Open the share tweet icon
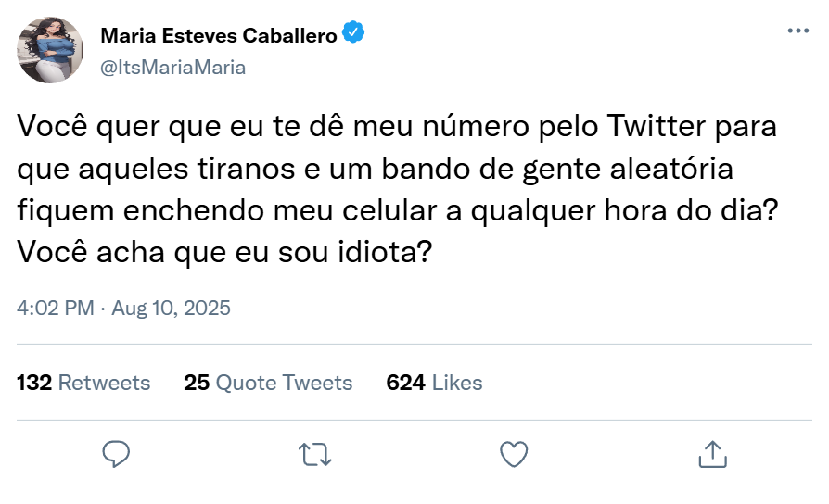This screenshot has width=829, height=504. (711, 453)
